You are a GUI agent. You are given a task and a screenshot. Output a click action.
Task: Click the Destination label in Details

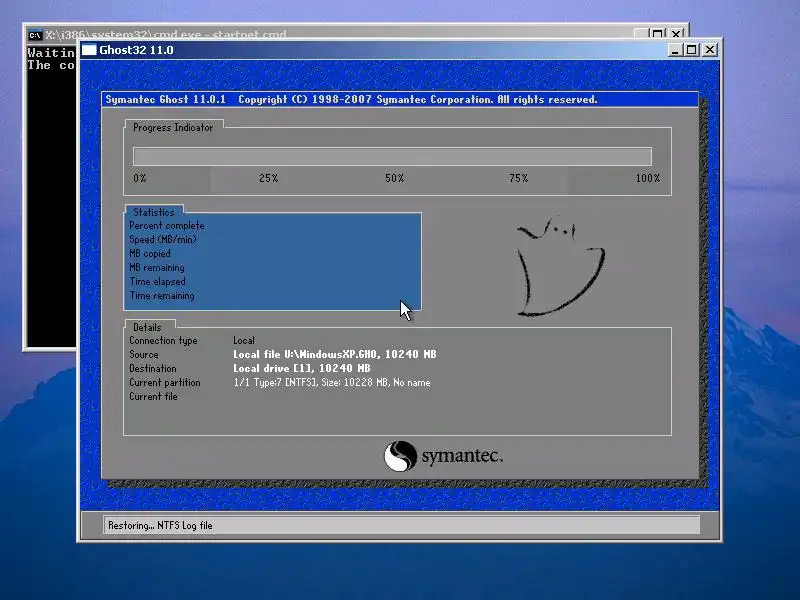[x=153, y=368]
